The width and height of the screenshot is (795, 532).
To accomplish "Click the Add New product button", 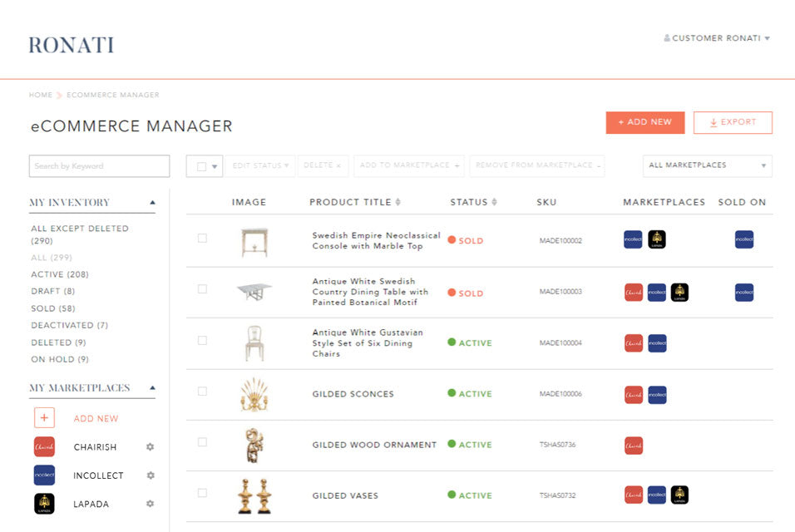I will [x=645, y=123].
